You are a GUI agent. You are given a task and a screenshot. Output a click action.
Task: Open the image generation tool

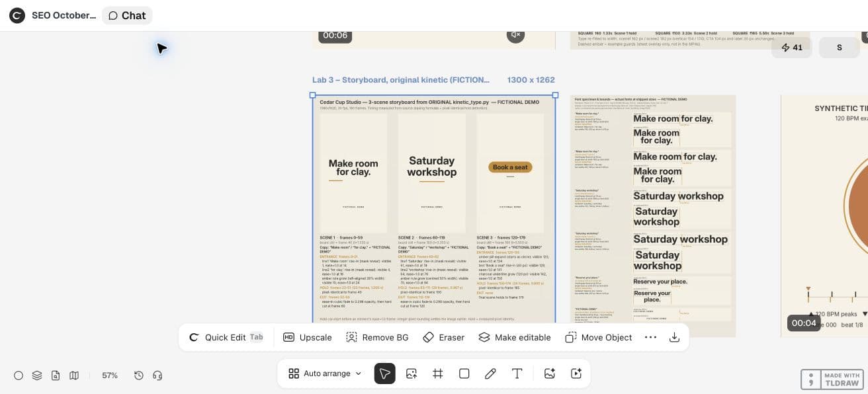pyautogui.click(x=549, y=374)
